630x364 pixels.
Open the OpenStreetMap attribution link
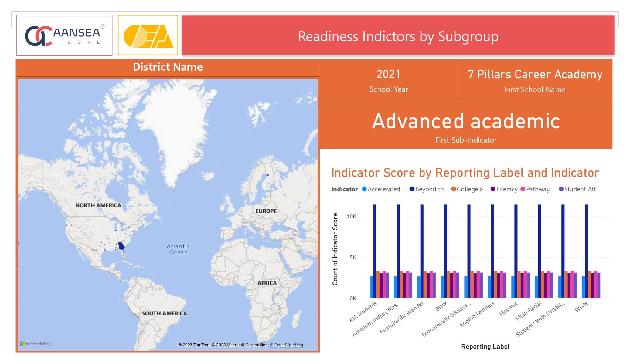point(287,345)
